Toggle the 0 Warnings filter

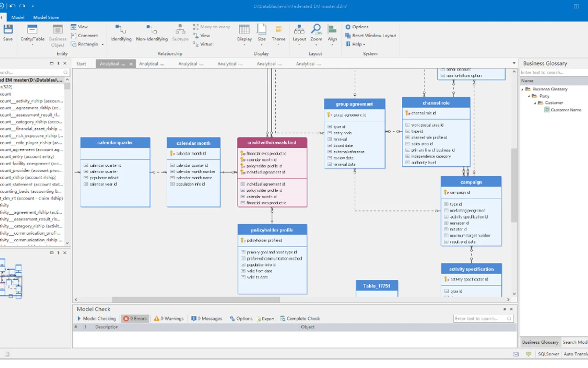coord(169,319)
